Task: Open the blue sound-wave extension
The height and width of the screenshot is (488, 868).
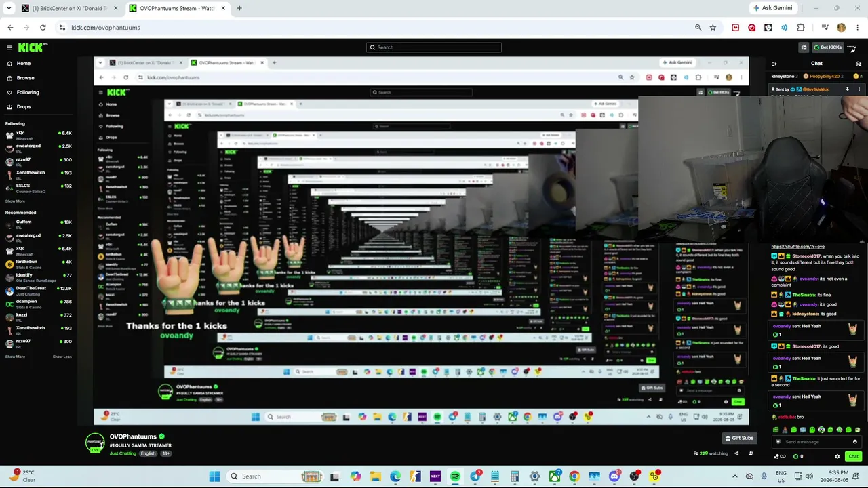Action: [x=784, y=28]
